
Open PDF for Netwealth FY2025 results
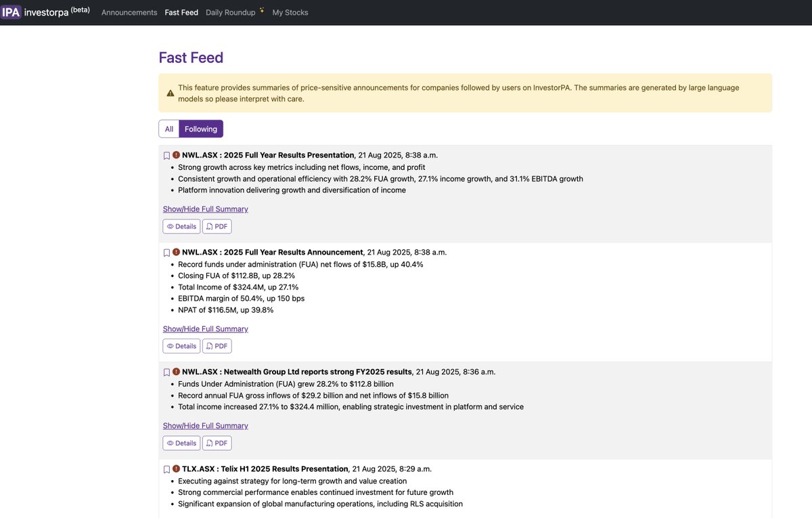click(x=217, y=443)
